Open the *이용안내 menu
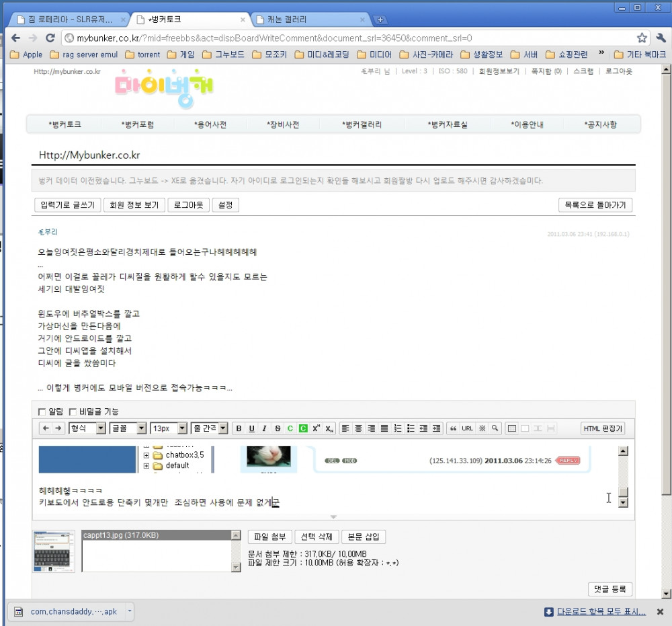672x626 pixels. coord(527,124)
